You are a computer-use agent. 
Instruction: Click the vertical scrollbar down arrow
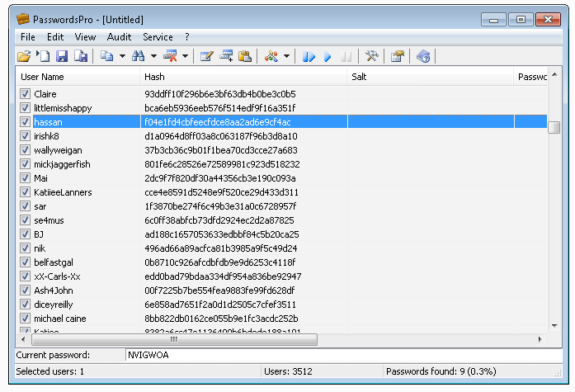click(x=554, y=326)
